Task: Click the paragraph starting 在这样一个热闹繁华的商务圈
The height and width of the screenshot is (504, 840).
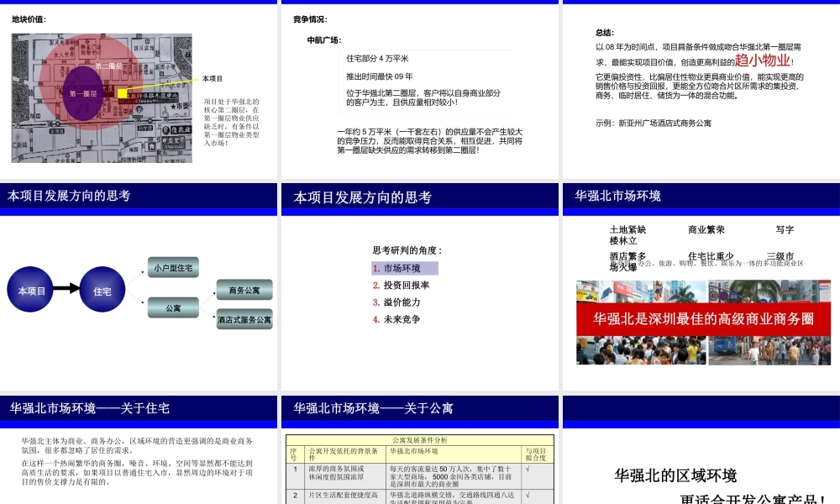Action: pyautogui.click(x=137, y=472)
